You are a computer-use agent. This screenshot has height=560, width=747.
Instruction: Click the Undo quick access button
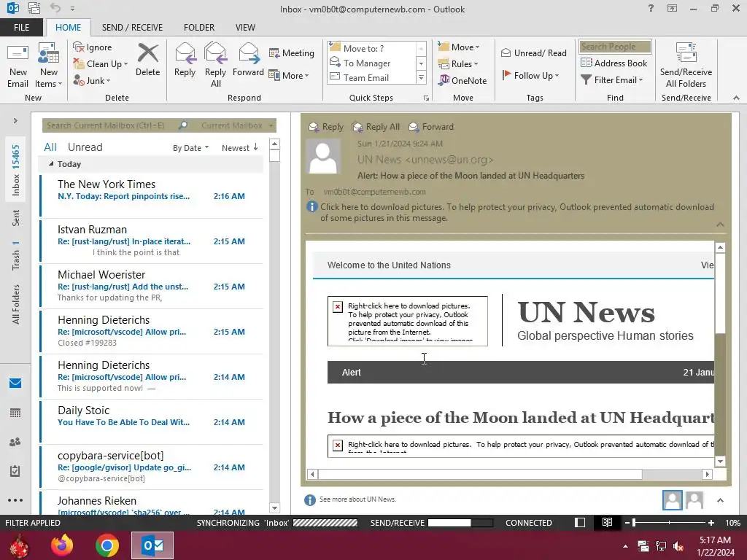(x=55, y=8)
